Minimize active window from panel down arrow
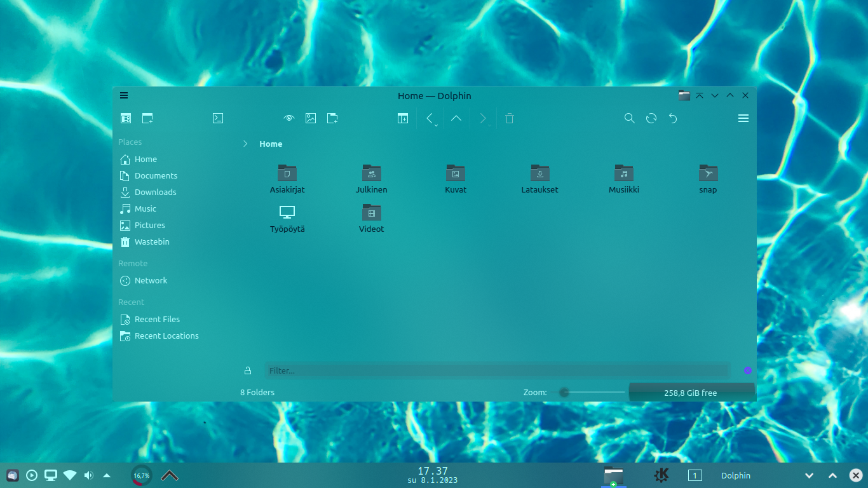The width and height of the screenshot is (868, 488). click(x=810, y=475)
